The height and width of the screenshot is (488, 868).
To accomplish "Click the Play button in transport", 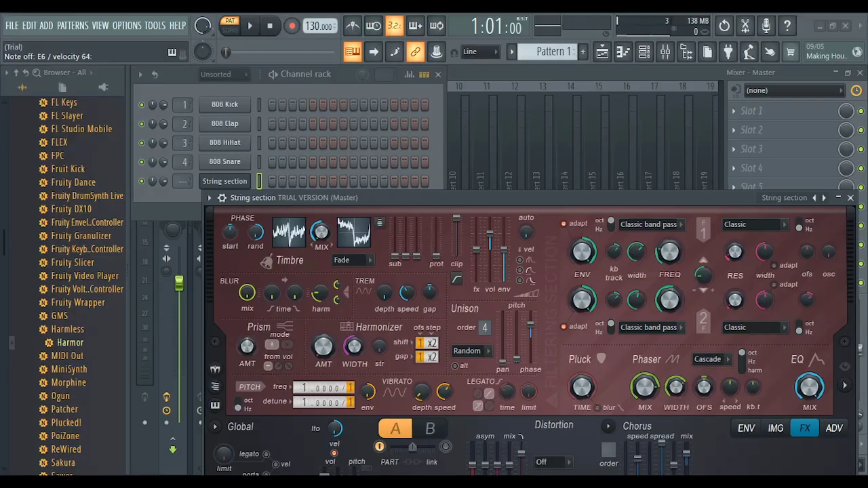I will [250, 26].
